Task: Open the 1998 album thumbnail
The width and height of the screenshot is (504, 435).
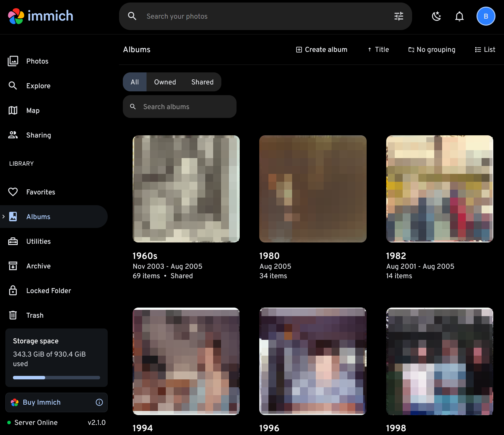Action: (440, 361)
